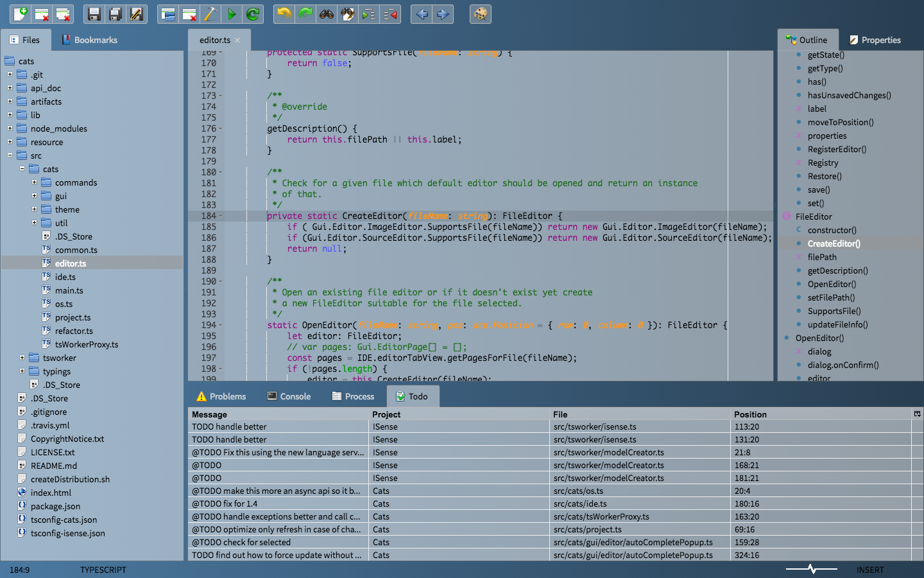
Task: Open the Problems tab
Action: (x=221, y=396)
